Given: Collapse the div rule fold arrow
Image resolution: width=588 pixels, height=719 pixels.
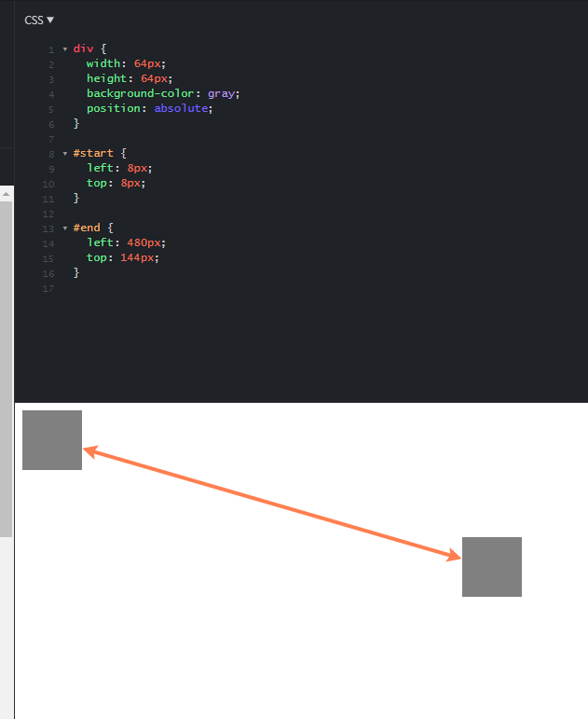Looking at the screenshot, I should click(x=65, y=49).
